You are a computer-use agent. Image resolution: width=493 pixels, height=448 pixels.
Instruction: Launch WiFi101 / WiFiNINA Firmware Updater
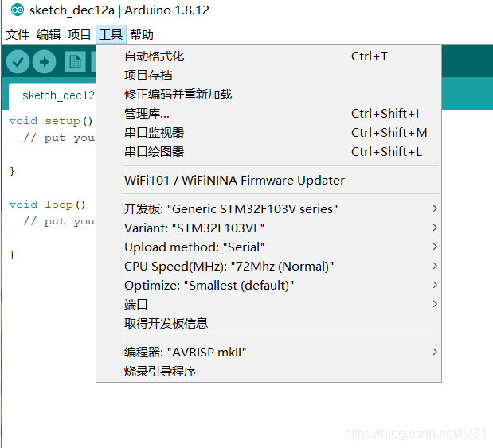[x=269, y=181]
